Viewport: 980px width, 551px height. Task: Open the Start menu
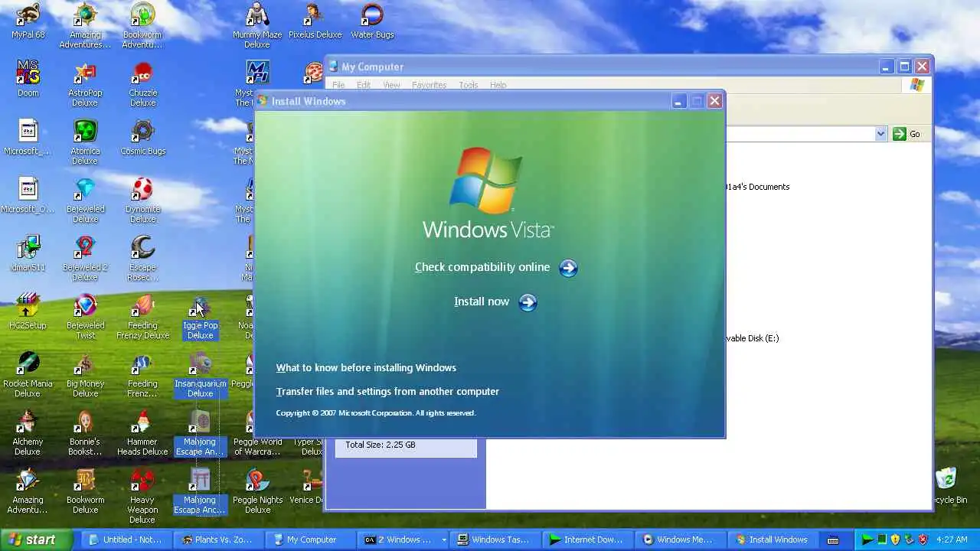[36, 540]
